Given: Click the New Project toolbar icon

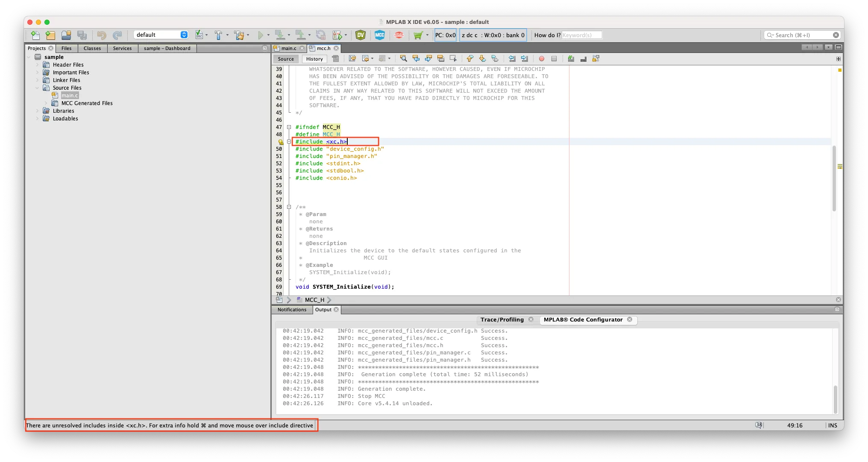Looking at the screenshot, I should coord(50,35).
